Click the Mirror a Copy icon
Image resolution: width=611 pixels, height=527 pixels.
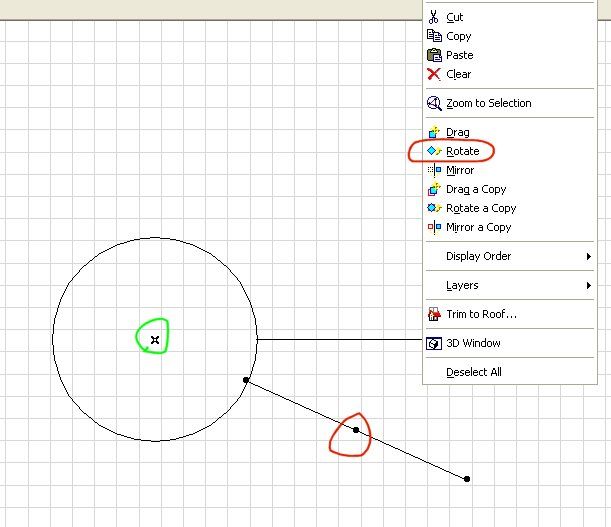pyautogui.click(x=434, y=227)
